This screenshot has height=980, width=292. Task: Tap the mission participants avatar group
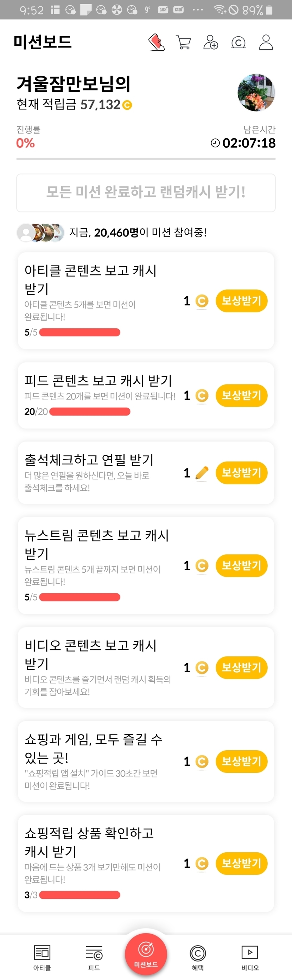point(40,233)
